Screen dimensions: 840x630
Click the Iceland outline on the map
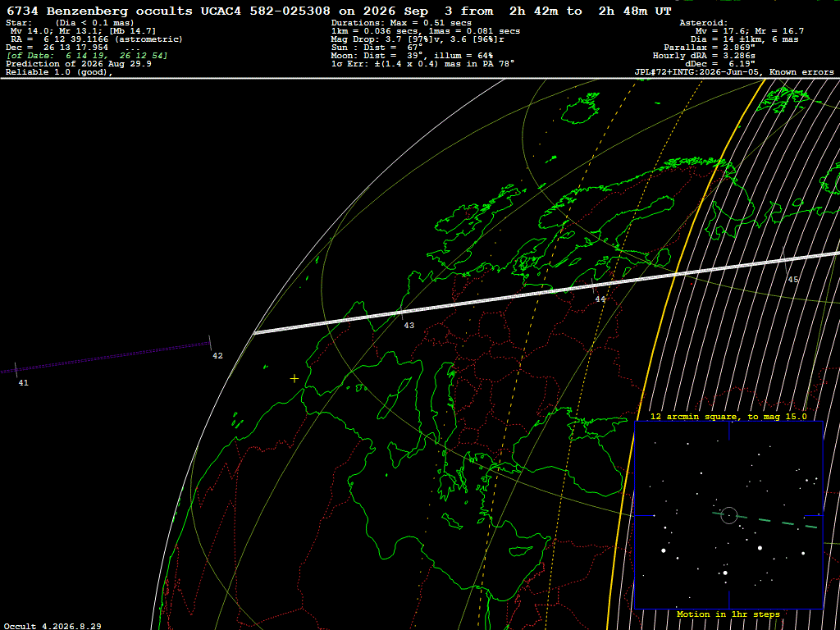(580, 107)
